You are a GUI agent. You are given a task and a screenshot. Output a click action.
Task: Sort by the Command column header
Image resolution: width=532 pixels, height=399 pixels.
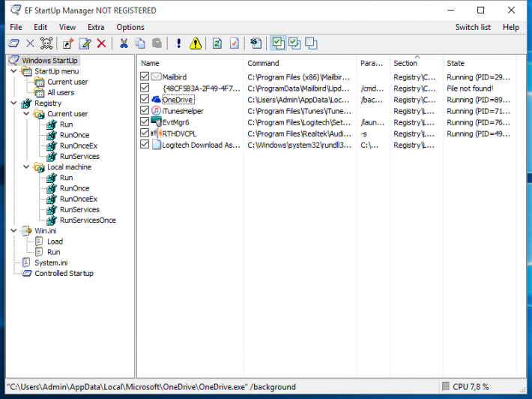click(300, 63)
